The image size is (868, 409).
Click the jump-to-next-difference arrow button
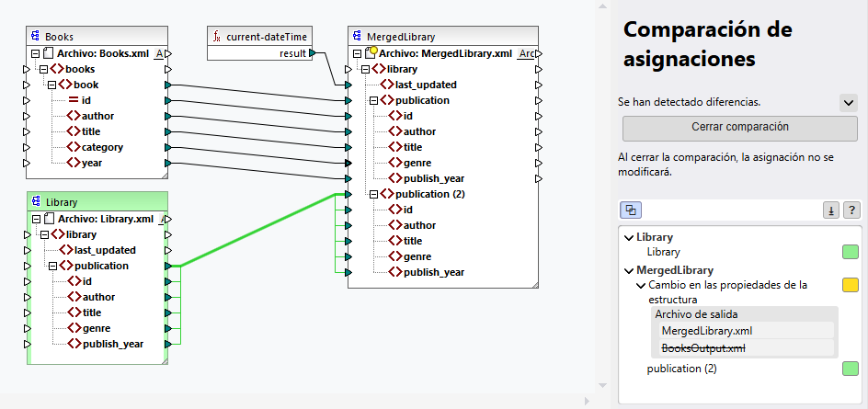(831, 210)
